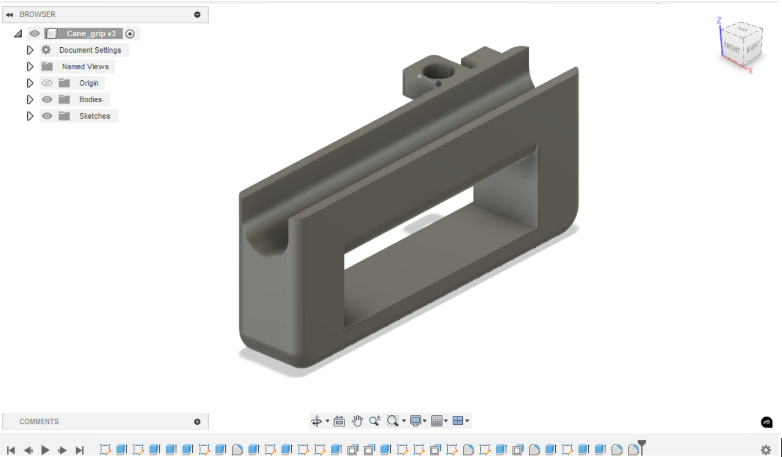782x457 pixels.
Task: Expand the Comments panel
Action: click(x=197, y=422)
